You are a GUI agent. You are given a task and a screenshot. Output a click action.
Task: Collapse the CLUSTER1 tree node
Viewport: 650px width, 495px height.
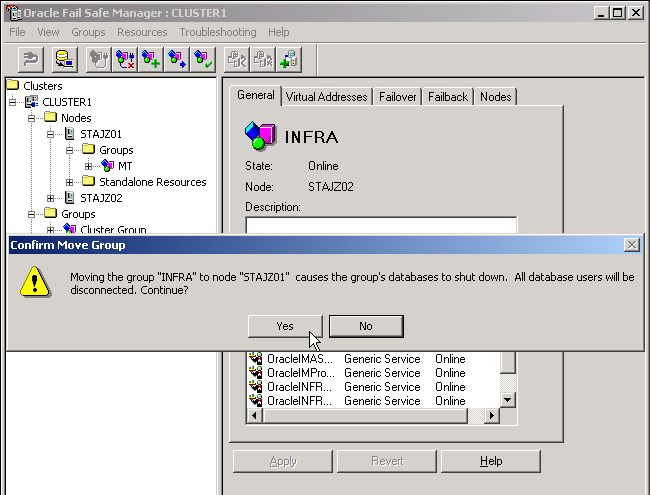pos(12,102)
